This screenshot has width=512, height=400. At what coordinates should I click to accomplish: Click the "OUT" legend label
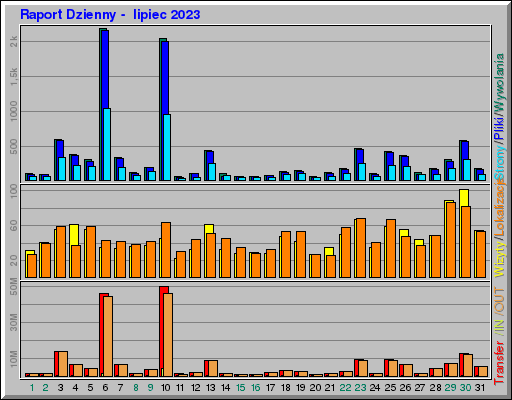coord(499,299)
